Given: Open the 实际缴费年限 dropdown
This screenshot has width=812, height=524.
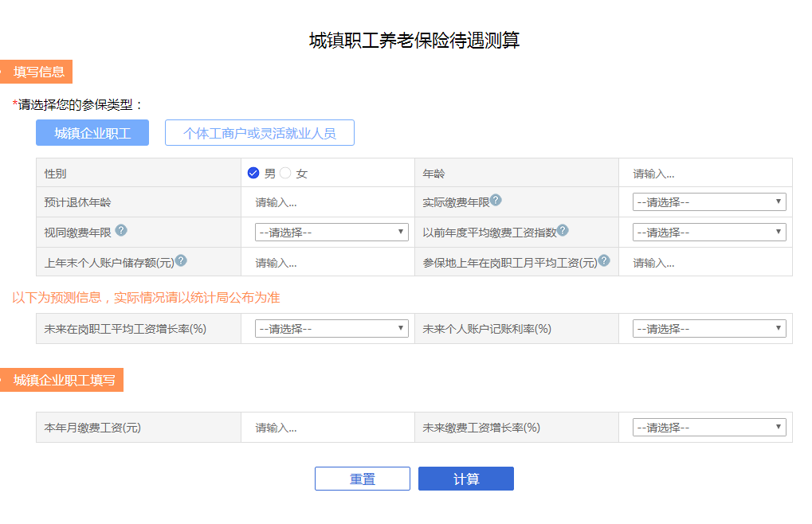Looking at the screenshot, I should pos(709,201).
